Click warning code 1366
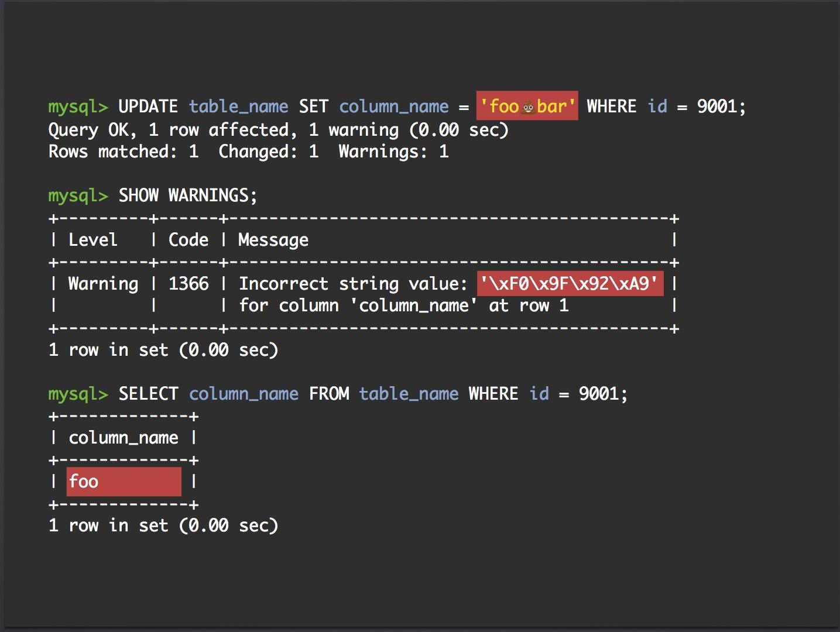 pyautogui.click(x=188, y=283)
